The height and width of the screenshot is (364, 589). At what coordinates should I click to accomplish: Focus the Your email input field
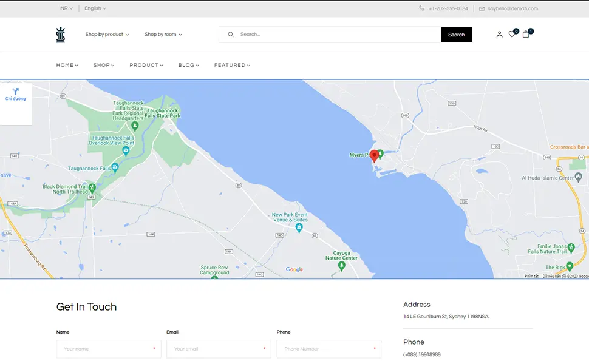[217, 349]
